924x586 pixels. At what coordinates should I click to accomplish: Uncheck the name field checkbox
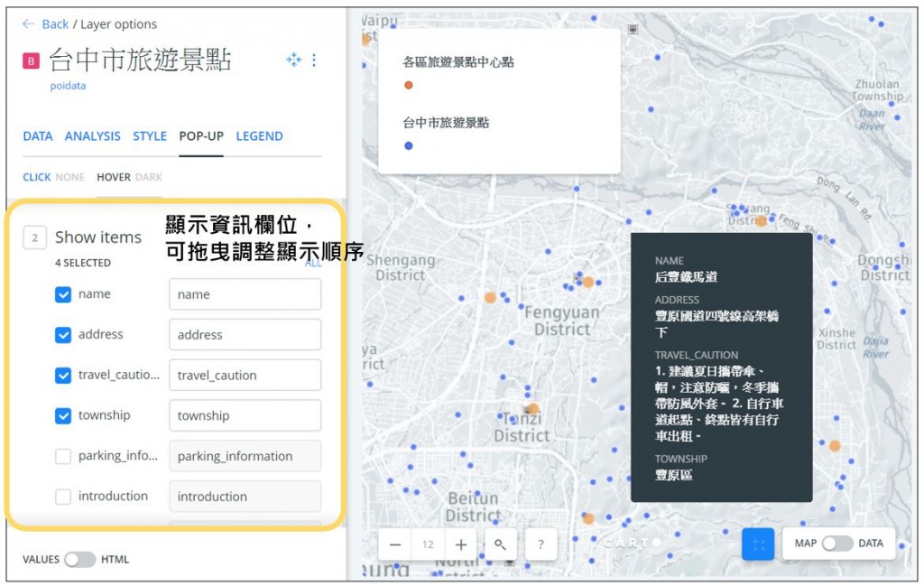[63, 294]
